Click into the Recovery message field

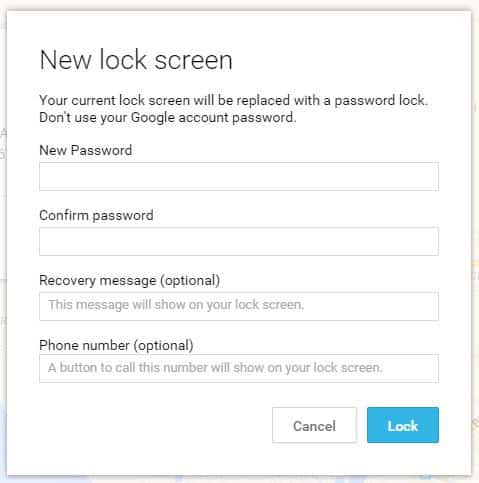click(239, 306)
